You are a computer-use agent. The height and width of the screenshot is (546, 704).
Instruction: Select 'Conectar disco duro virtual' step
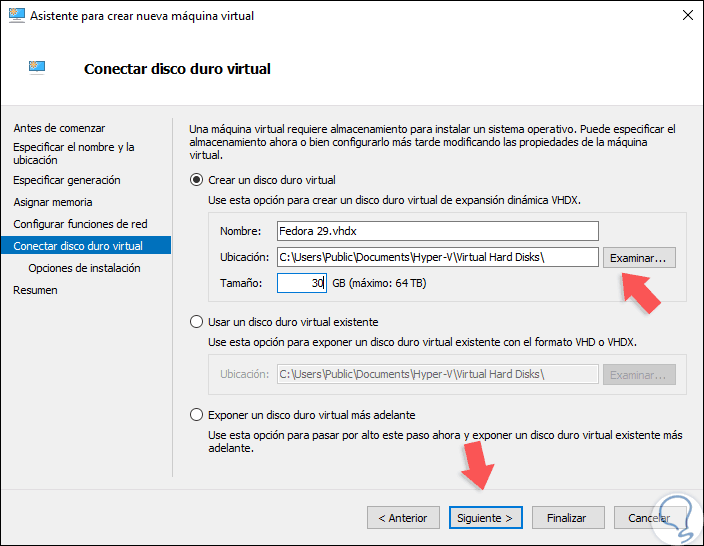[x=78, y=246]
